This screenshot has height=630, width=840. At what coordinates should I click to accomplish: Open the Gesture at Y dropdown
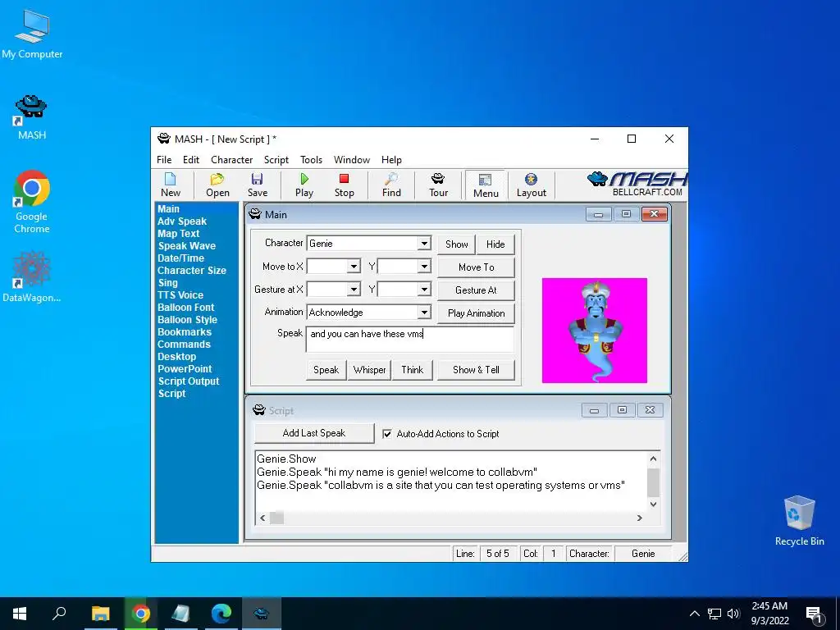point(424,290)
